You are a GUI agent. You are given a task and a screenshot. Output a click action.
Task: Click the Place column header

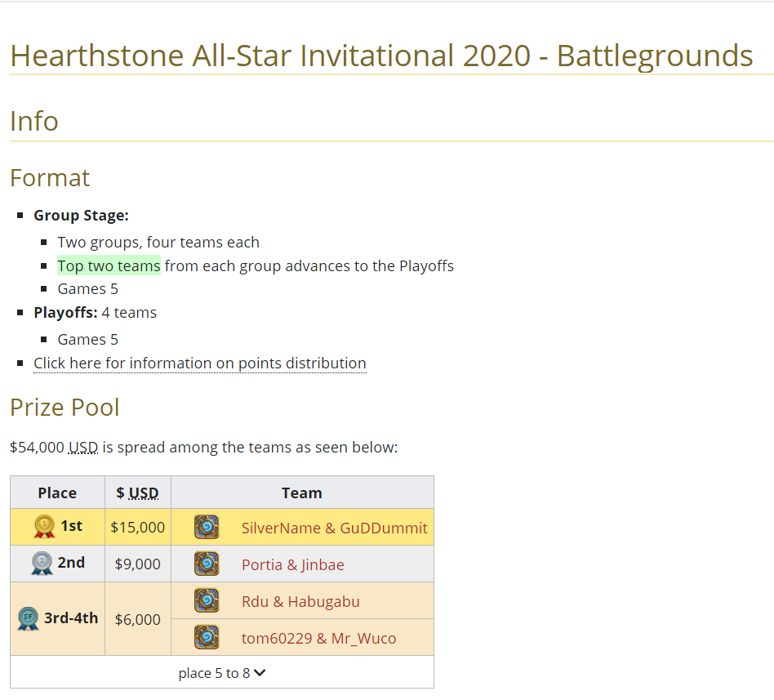point(57,493)
